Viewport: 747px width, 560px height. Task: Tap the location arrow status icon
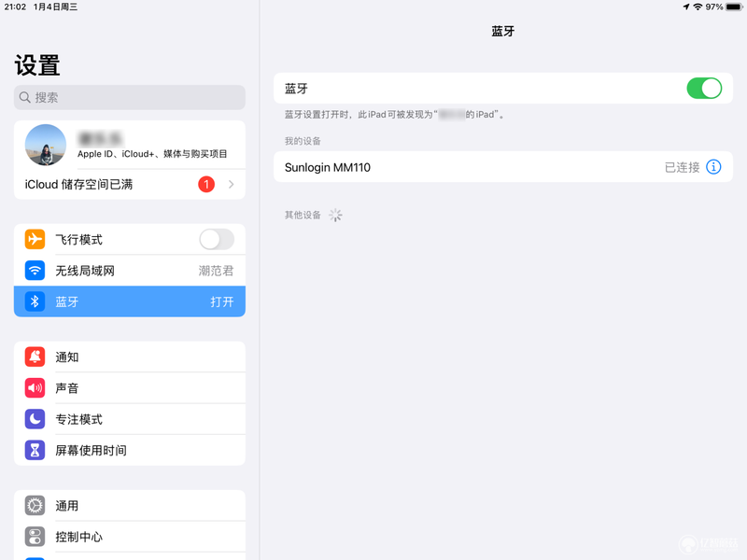tap(686, 7)
